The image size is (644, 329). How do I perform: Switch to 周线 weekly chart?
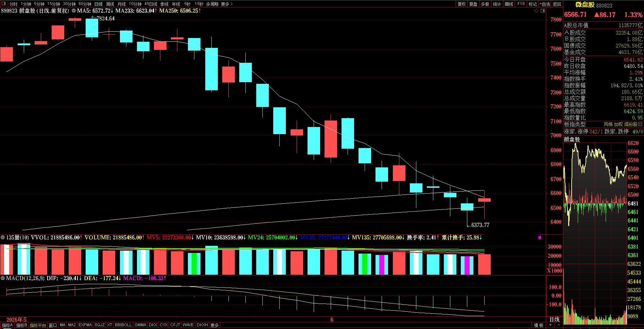[110, 4]
